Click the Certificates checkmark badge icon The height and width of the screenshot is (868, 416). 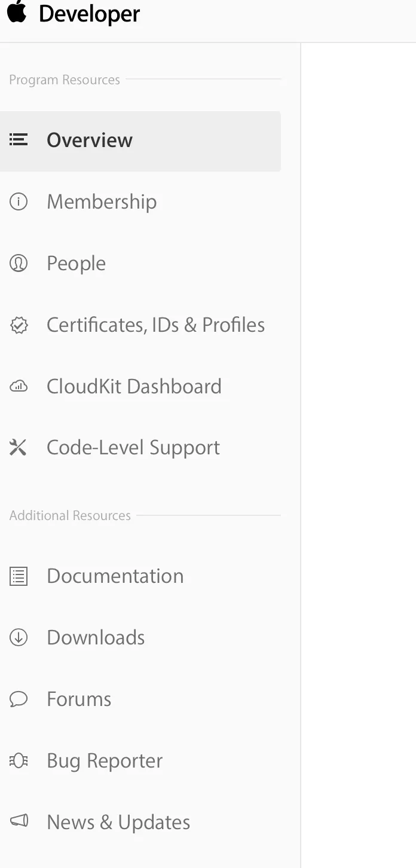tap(19, 325)
